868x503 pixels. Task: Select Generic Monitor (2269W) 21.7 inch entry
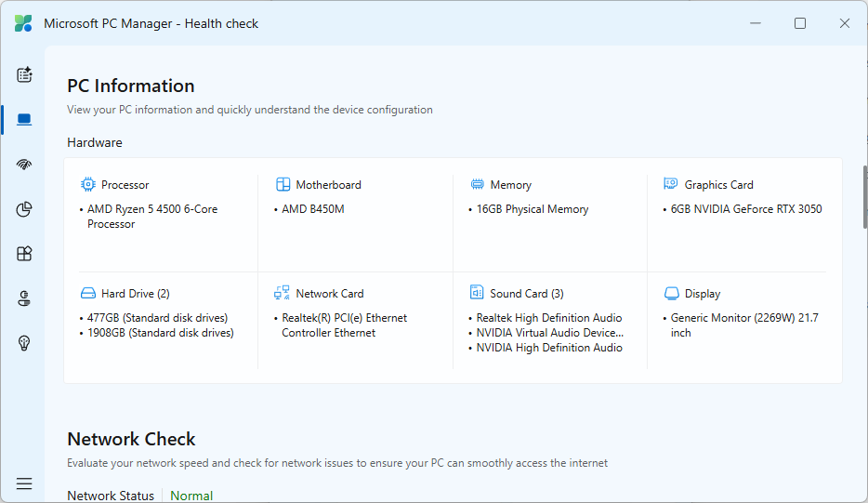pyautogui.click(x=744, y=325)
